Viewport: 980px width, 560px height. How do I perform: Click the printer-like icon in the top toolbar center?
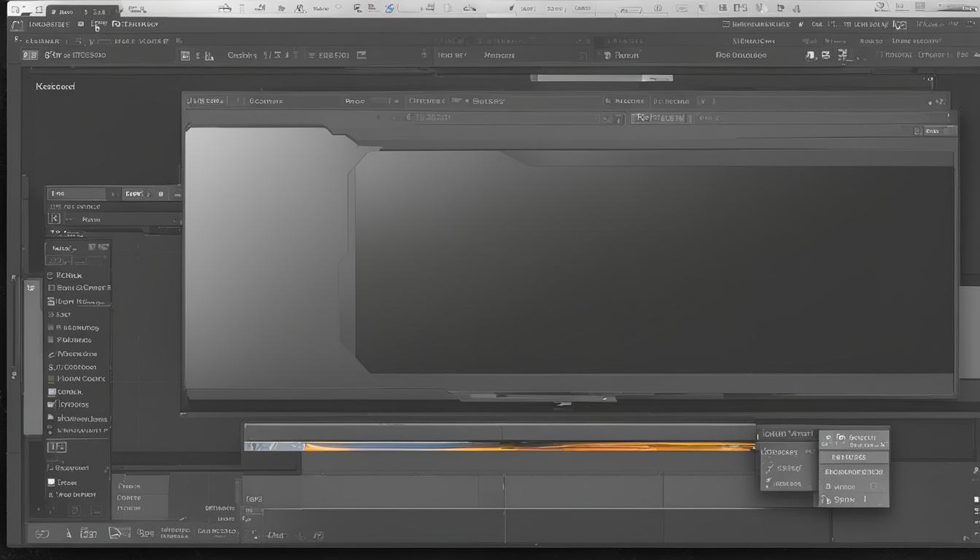click(225, 8)
